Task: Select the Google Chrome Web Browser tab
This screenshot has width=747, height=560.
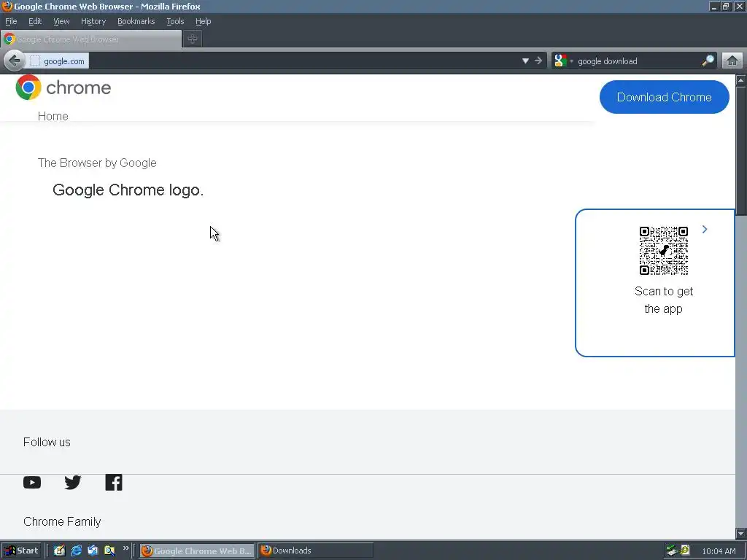Action: click(x=91, y=39)
